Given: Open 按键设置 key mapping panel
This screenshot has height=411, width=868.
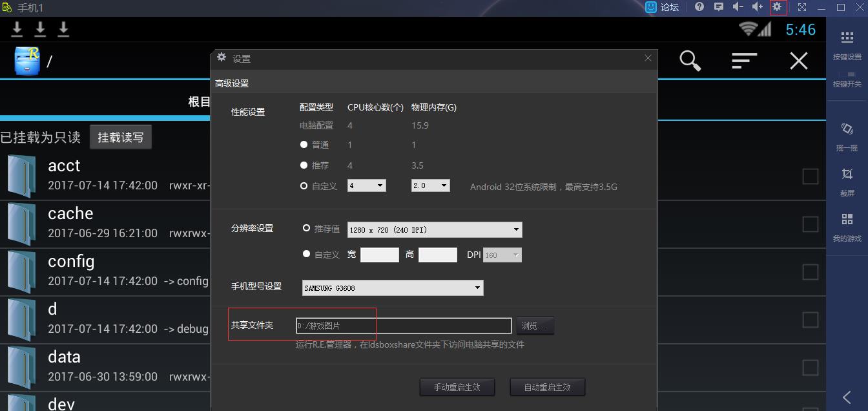Looking at the screenshot, I should click(847, 44).
